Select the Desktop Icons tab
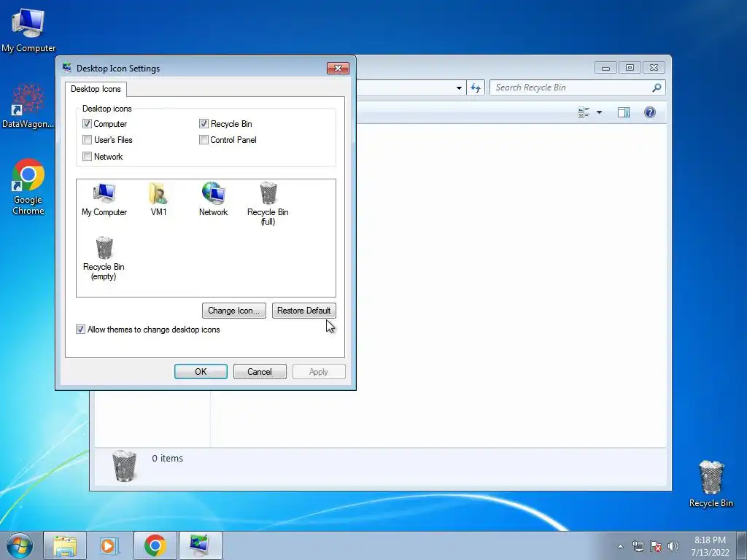 [96, 89]
